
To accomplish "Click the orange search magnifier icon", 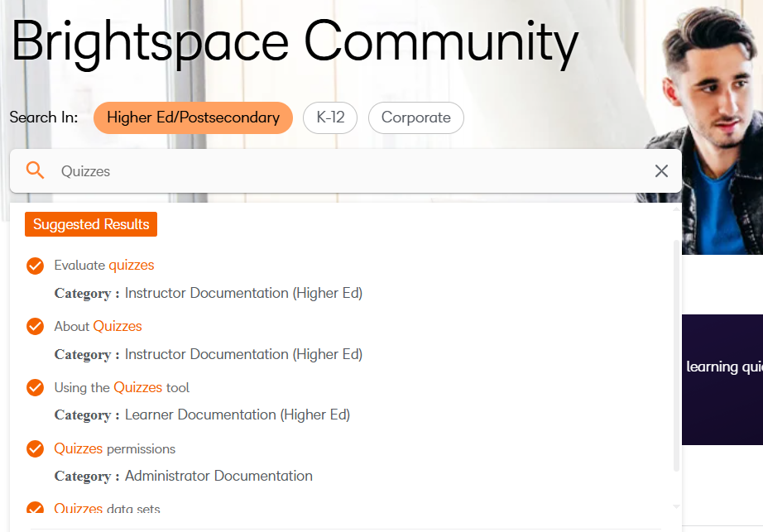I will tap(35, 170).
